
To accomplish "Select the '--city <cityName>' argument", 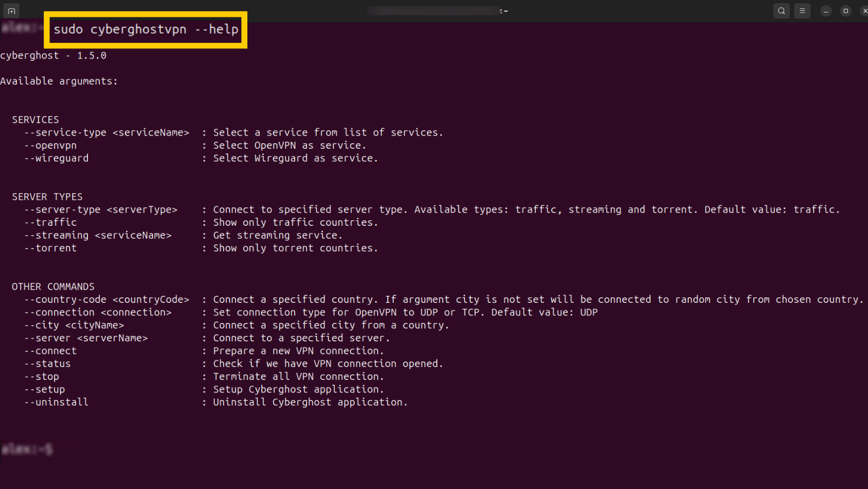I will (74, 325).
